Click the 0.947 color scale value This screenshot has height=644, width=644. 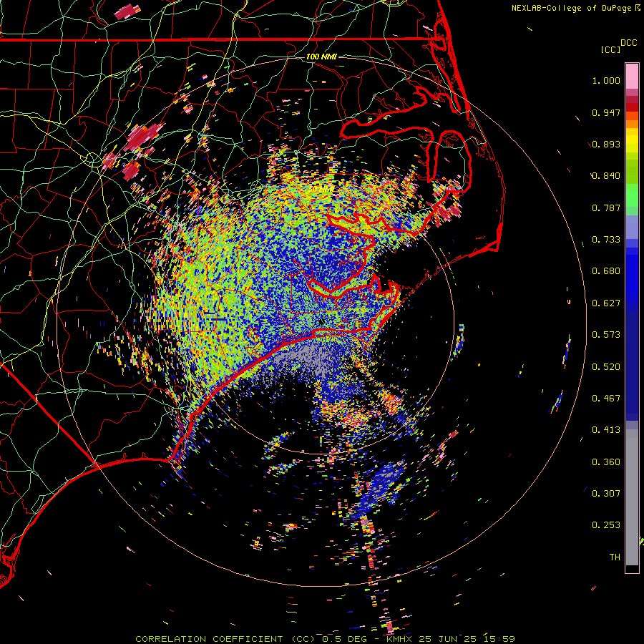tap(606, 112)
